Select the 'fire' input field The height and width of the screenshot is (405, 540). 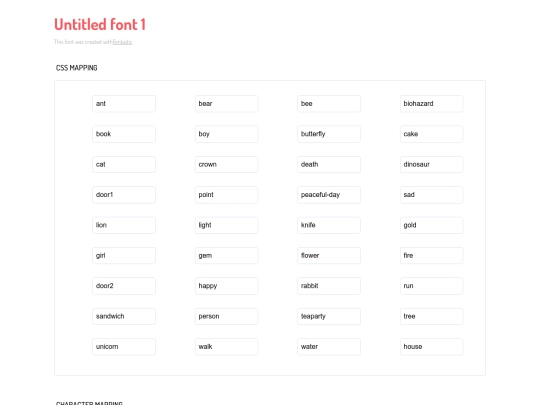(x=432, y=256)
